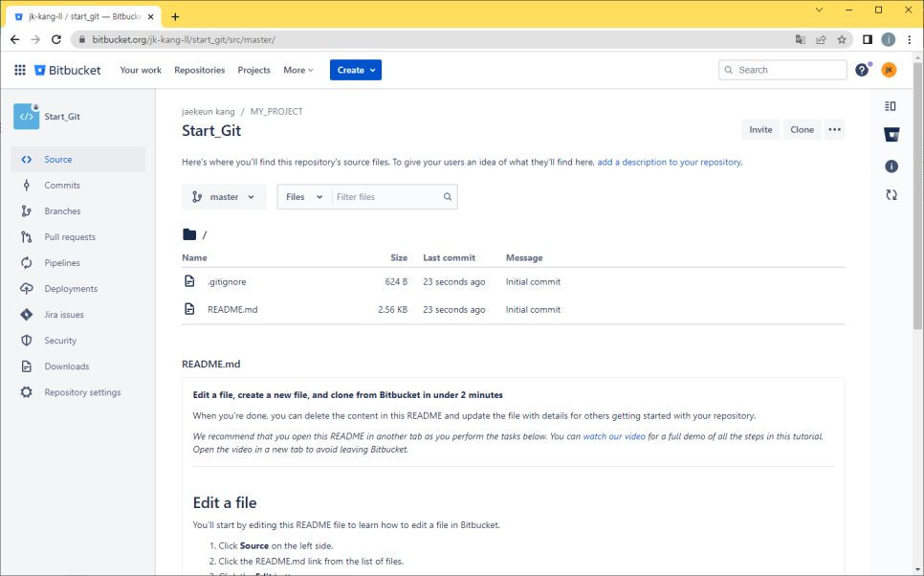
Task: Open the app switcher grid icon
Action: (20, 70)
